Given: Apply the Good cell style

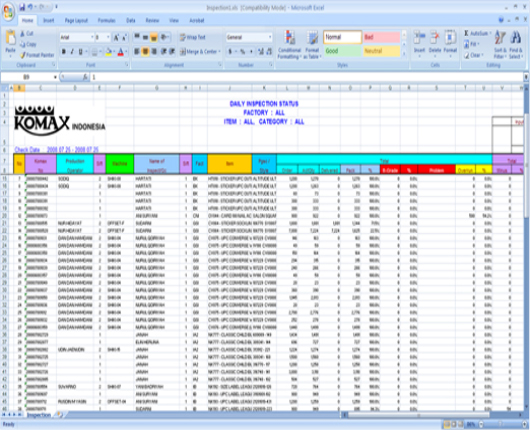Looking at the screenshot, I should 342,51.
